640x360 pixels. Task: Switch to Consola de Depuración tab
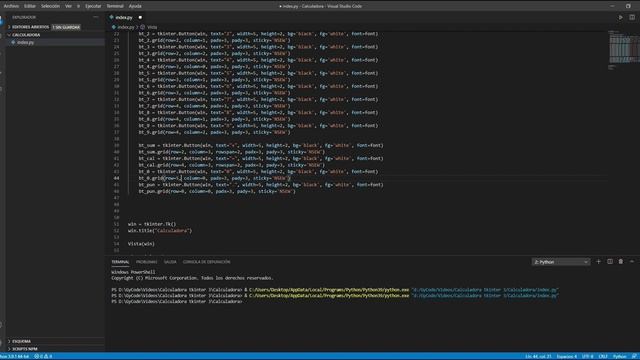click(207, 262)
